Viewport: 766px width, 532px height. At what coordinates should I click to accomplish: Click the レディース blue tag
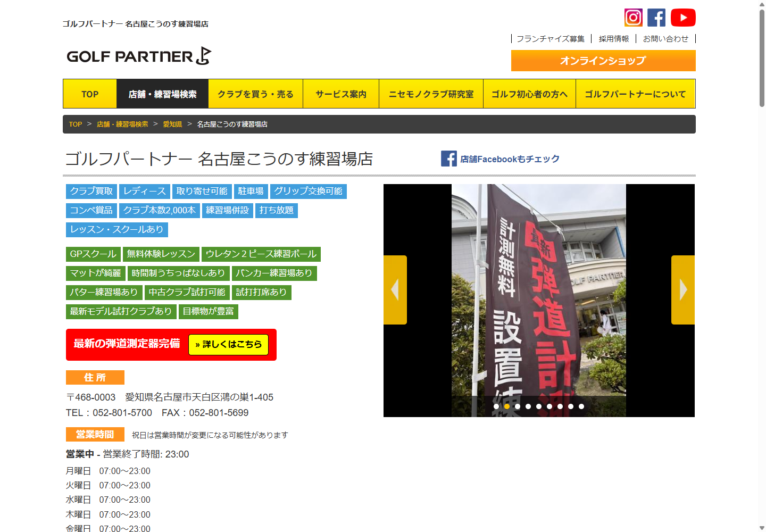point(145,192)
